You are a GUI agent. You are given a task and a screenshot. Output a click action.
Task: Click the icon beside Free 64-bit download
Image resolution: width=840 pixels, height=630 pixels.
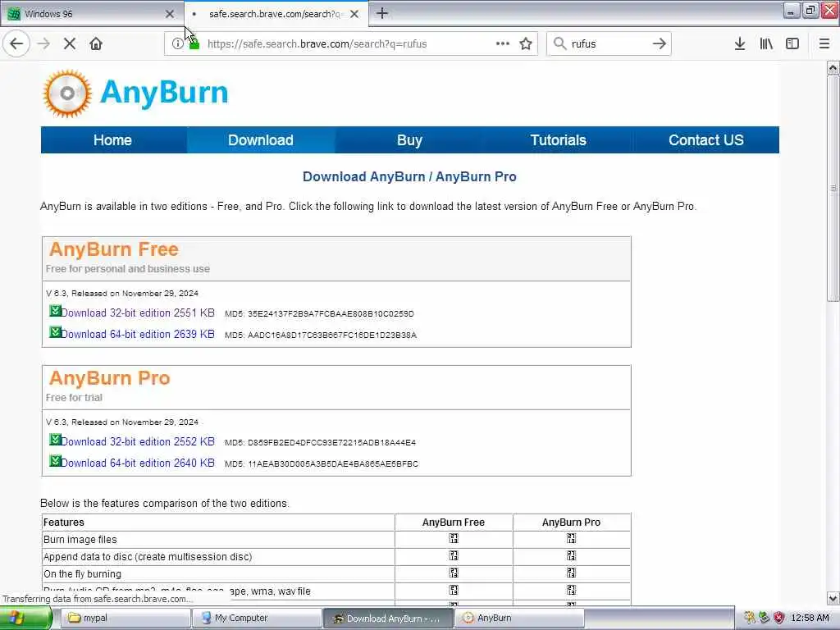[x=55, y=332]
